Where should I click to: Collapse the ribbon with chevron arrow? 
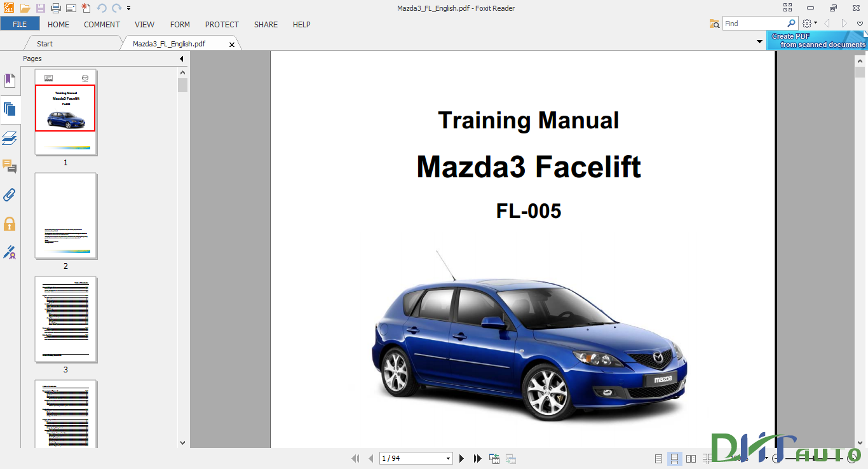[x=860, y=24]
